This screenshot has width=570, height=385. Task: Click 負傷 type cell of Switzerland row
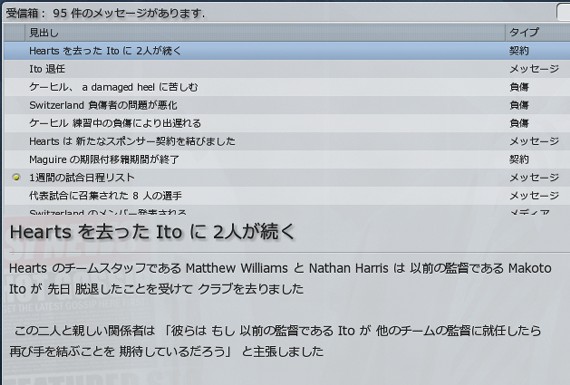click(x=519, y=105)
